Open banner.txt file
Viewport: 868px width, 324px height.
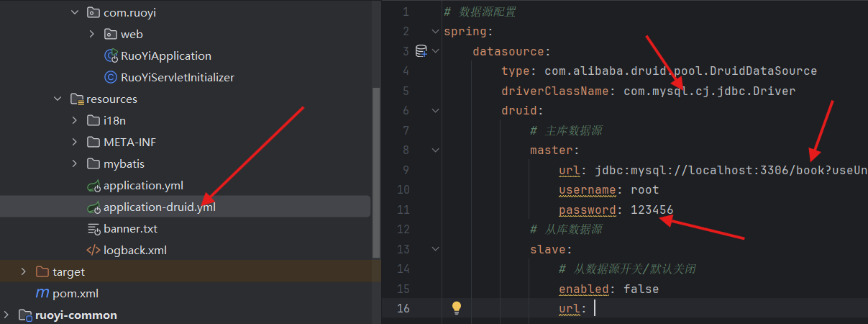coord(130,229)
